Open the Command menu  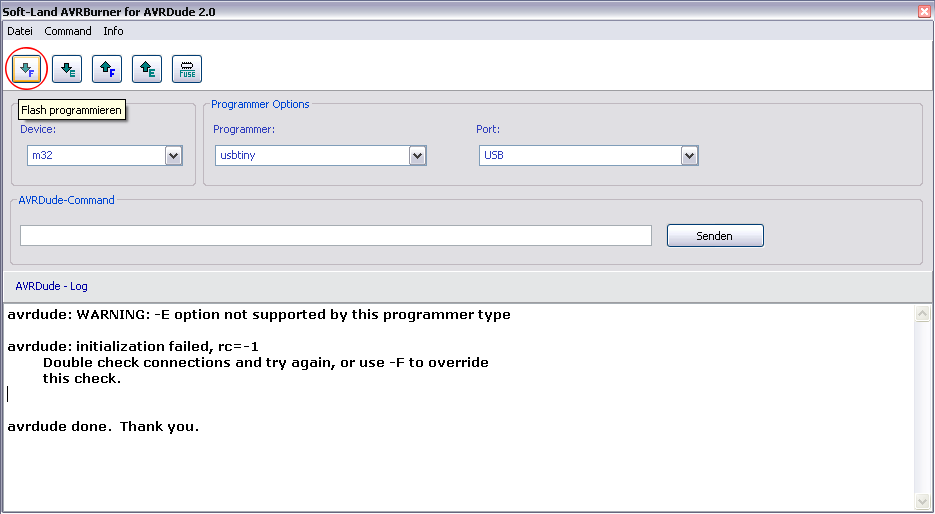pos(68,31)
